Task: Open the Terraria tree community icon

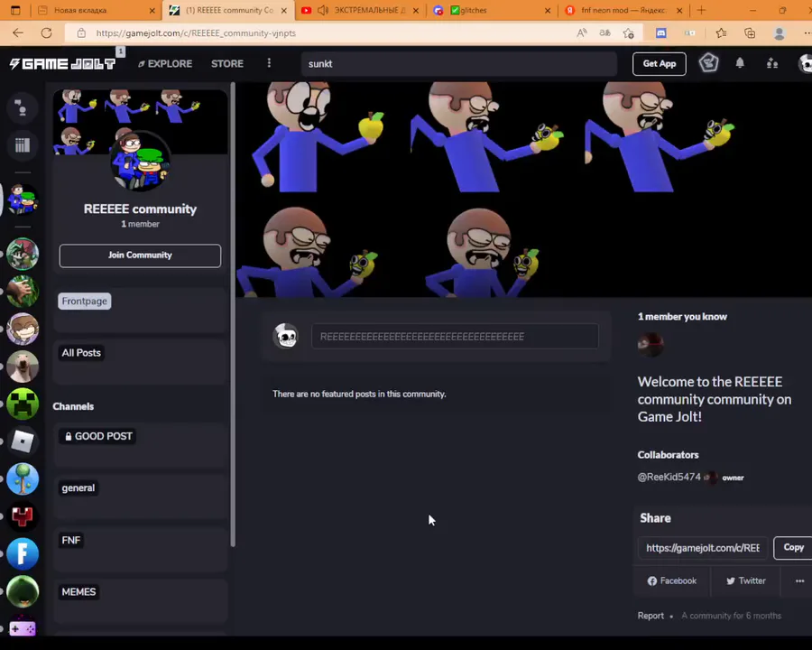Action: click(x=23, y=478)
